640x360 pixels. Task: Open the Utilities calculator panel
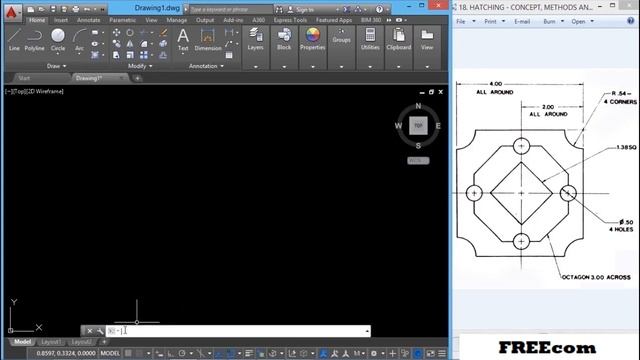pos(370,40)
